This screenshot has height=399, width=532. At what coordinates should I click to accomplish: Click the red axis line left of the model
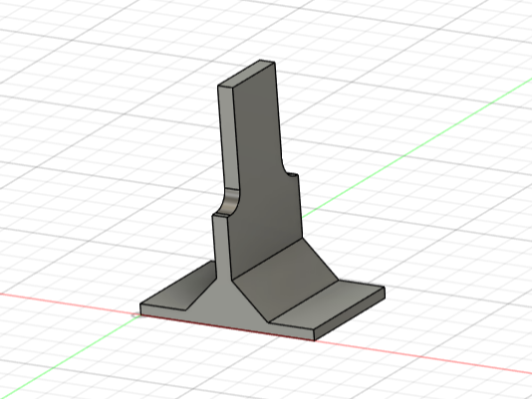click(x=68, y=303)
